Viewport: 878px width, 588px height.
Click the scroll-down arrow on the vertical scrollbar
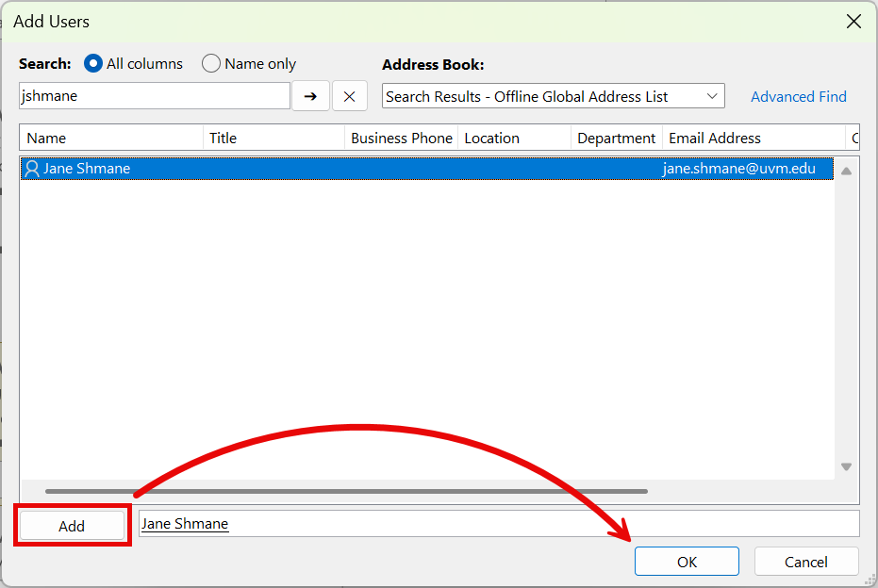coord(846,465)
